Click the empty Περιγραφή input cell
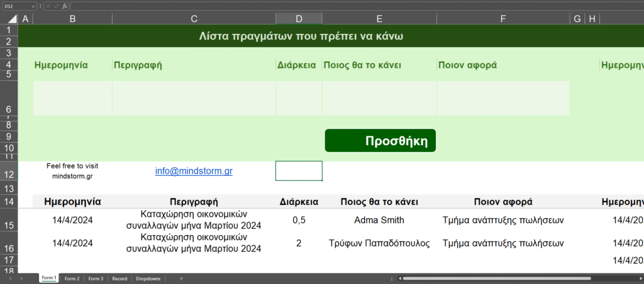The width and height of the screenshot is (644, 284). 194,98
